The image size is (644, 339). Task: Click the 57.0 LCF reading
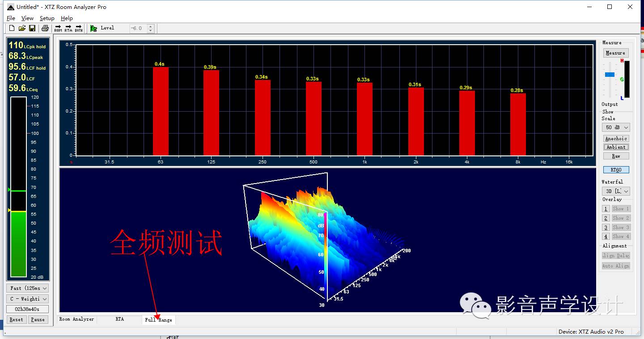(x=21, y=78)
